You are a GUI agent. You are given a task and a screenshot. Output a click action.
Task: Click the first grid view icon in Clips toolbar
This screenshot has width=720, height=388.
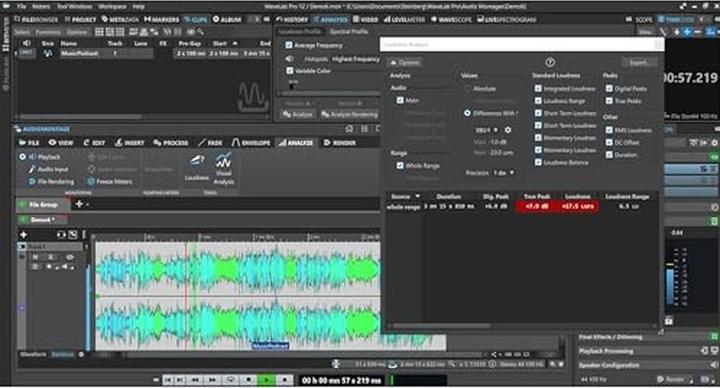[99, 32]
